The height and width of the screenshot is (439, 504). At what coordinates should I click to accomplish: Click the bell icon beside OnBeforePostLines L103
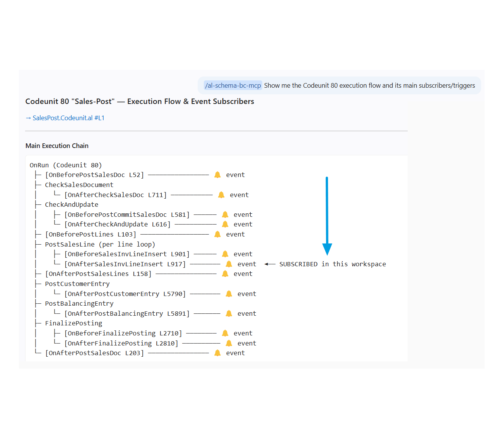(x=217, y=234)
